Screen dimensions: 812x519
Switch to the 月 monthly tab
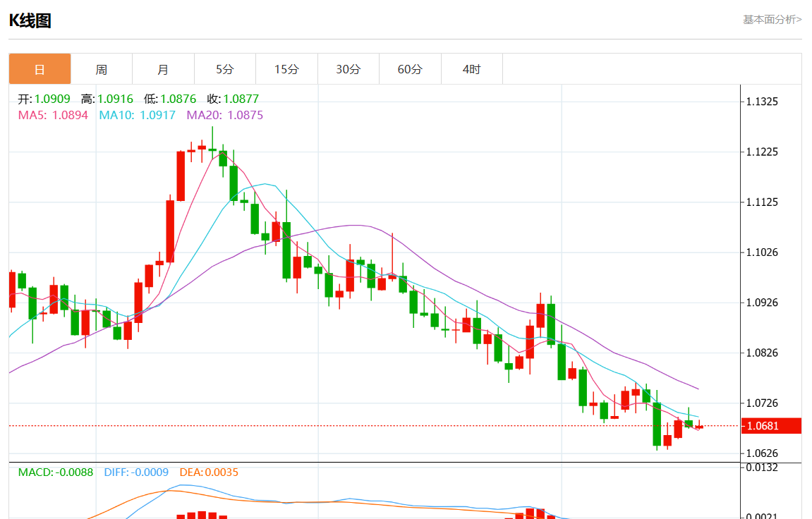click(163, 69)
